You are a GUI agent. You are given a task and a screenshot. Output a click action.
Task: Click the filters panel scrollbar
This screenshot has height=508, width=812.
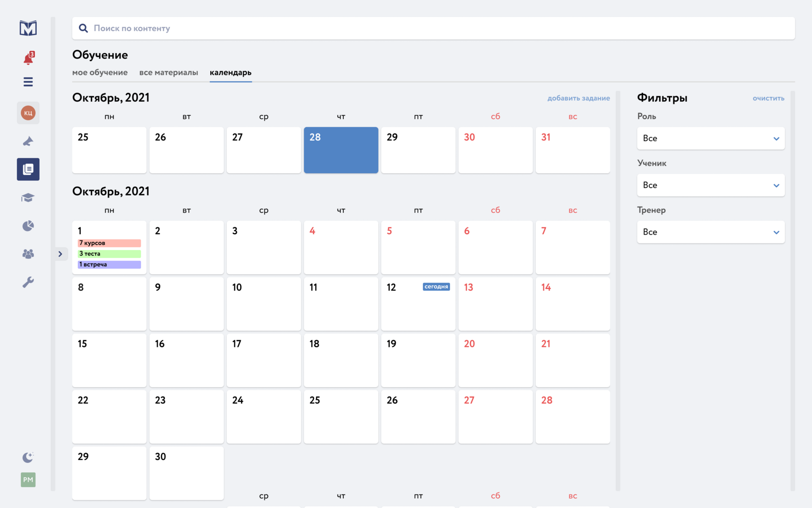tap(793, 290)
